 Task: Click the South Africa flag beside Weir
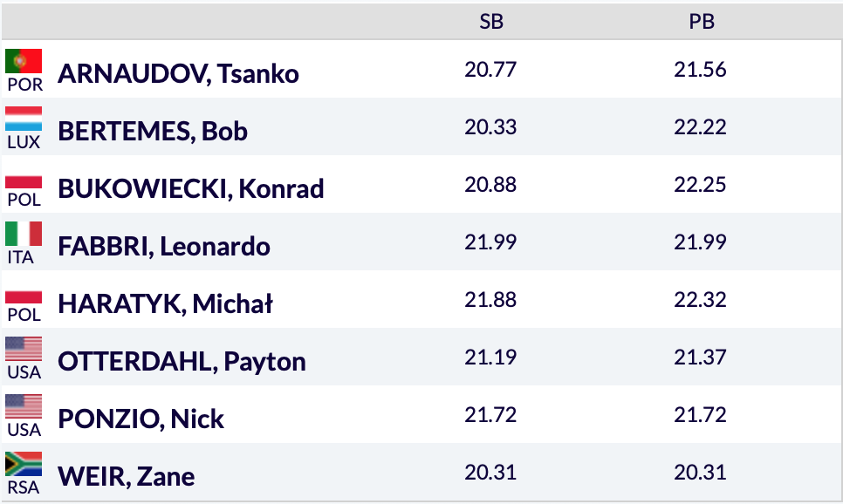24,464
